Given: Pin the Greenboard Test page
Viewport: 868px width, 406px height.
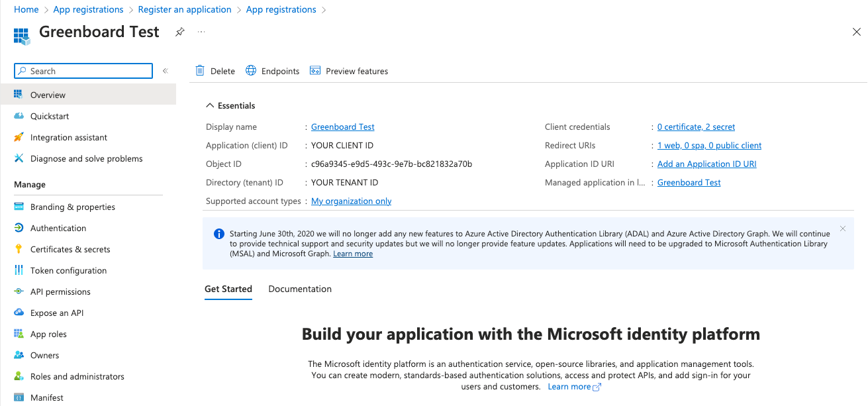Looking at the screenshot, I should point(179,32).
